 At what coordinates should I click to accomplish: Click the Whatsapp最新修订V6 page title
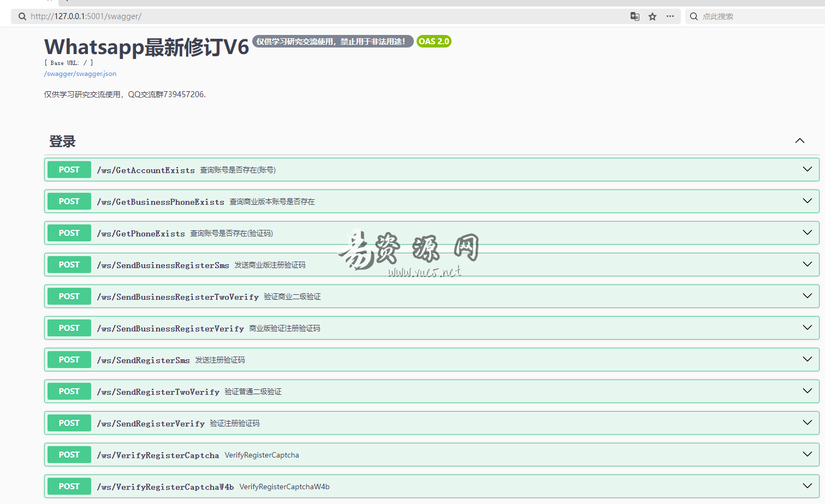[x=146, y=47]
